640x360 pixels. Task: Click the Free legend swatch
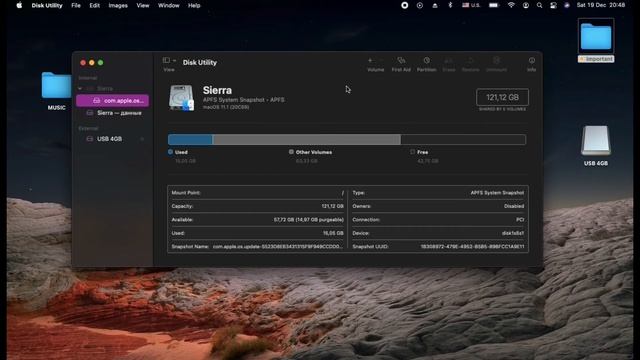point(412,151)
